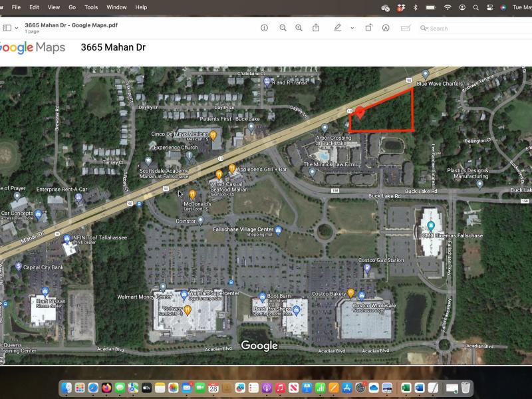Show the Markup toolbar

[x=386, y=28]
